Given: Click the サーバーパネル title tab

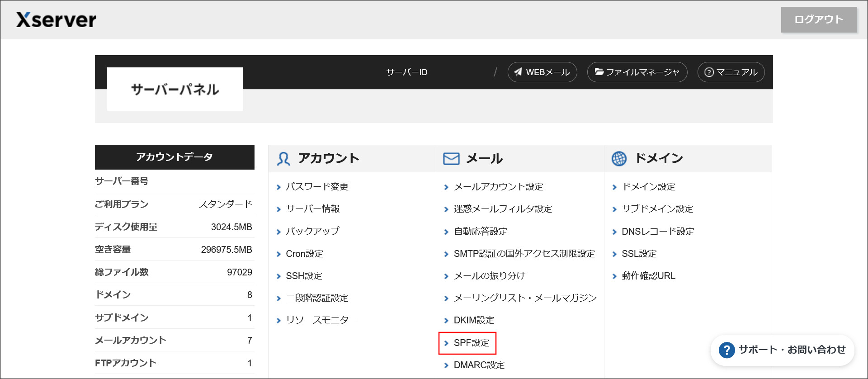Looking at the screenshot, I should tap(175, 89).
